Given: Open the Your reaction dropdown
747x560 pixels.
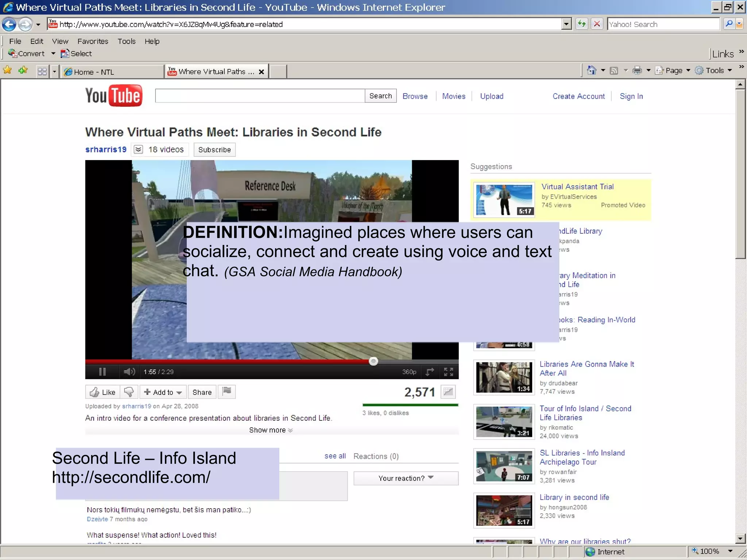Looking at the screenshot, I should [x=406, y=478].
